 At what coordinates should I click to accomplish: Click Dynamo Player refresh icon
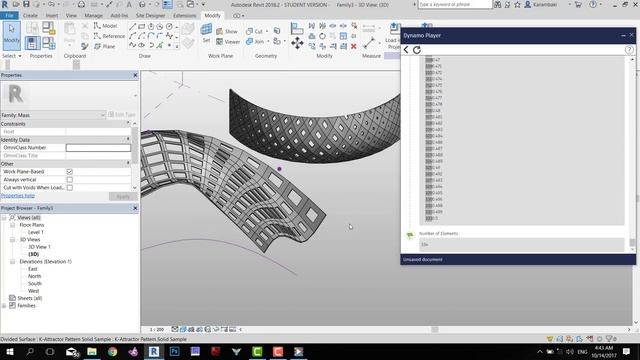click(x=417, y=50)
